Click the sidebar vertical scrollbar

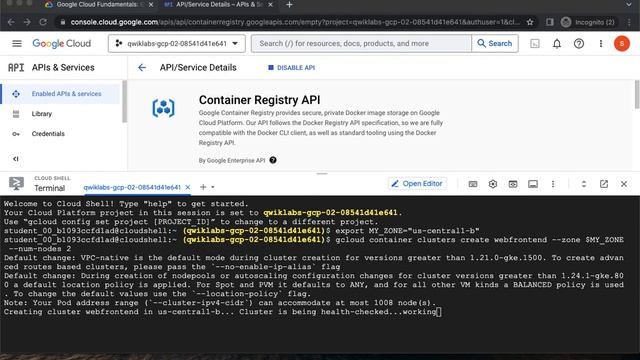(x=124, y=101)
